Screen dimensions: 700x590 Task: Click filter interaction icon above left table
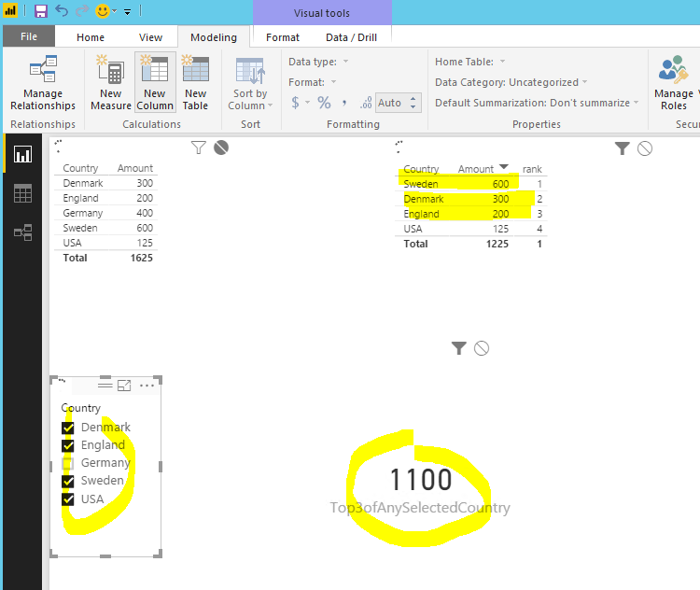coord(198,147)
